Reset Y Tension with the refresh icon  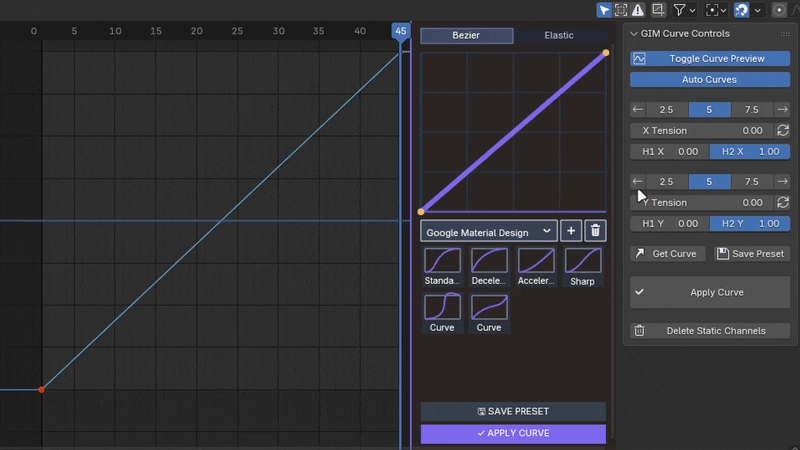click(x=783, y=203)
